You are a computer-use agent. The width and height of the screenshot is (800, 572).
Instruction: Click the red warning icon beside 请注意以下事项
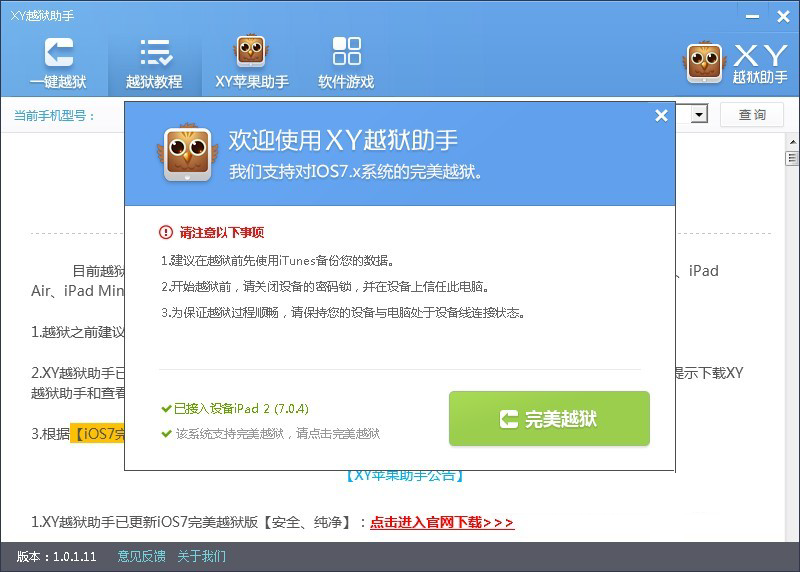click(166, 233)
